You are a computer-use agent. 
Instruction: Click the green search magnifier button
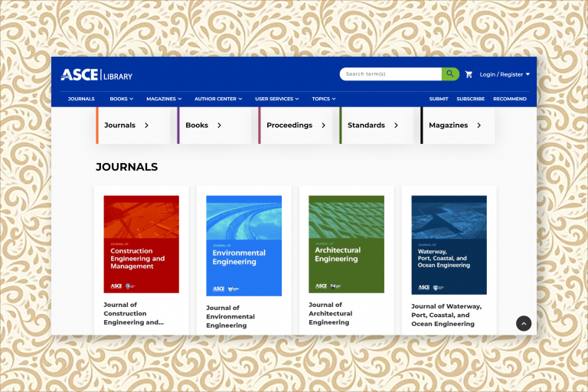click(450, 74)
